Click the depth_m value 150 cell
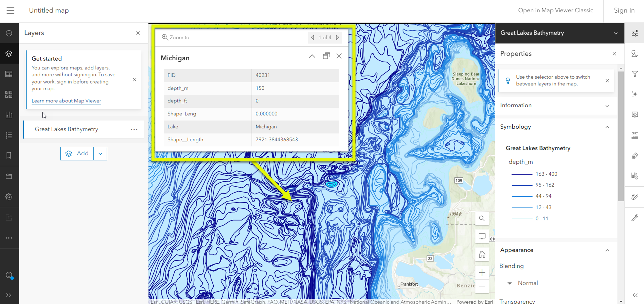Image resolution: width=644 pixels, height=304 pixels. click(295, 88)
